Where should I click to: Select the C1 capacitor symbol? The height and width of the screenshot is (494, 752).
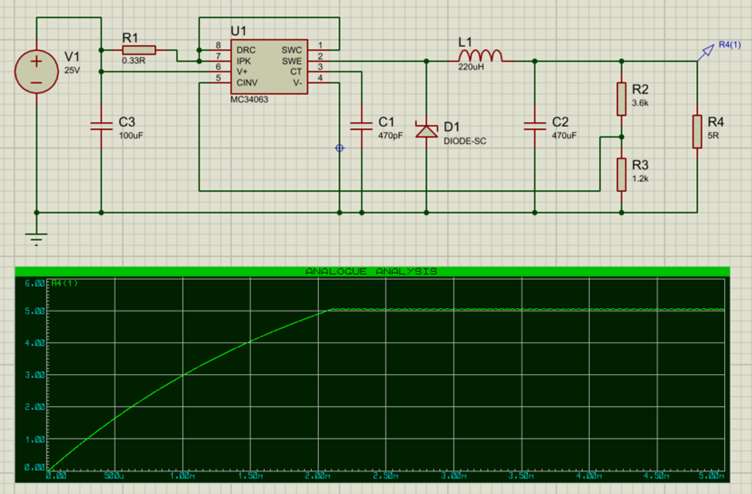(x=361, y=127)
